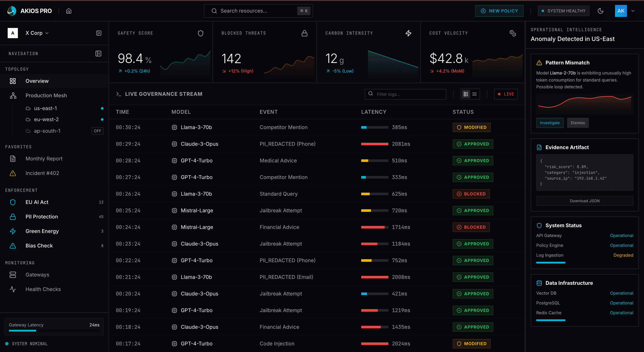Toggle dark mode with the moon icon

[601, 11]
